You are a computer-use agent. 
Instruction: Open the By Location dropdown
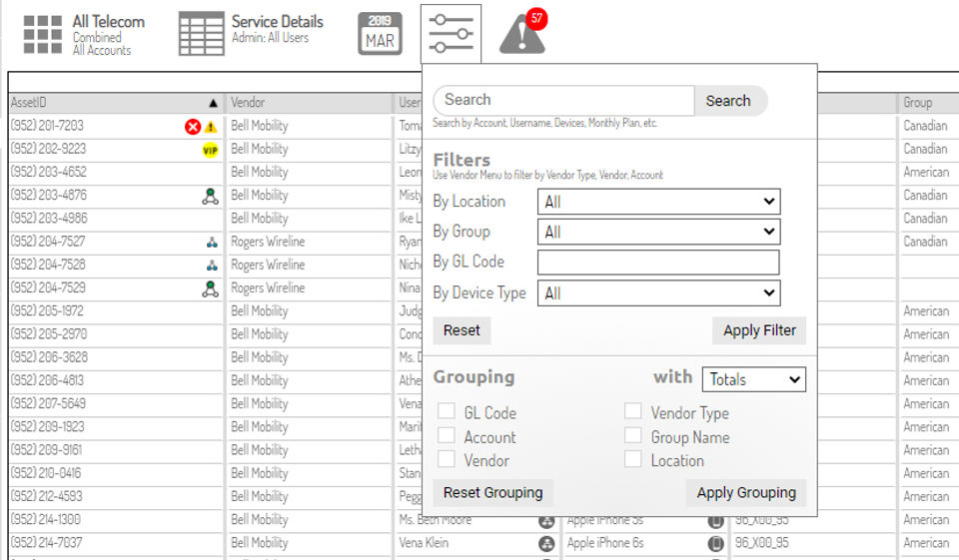(x=658, y=202)
